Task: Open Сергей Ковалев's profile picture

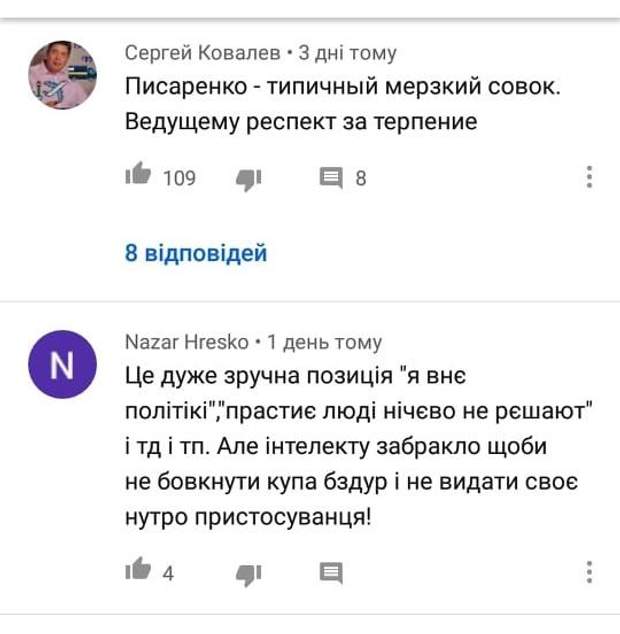Action: [62, 75]
